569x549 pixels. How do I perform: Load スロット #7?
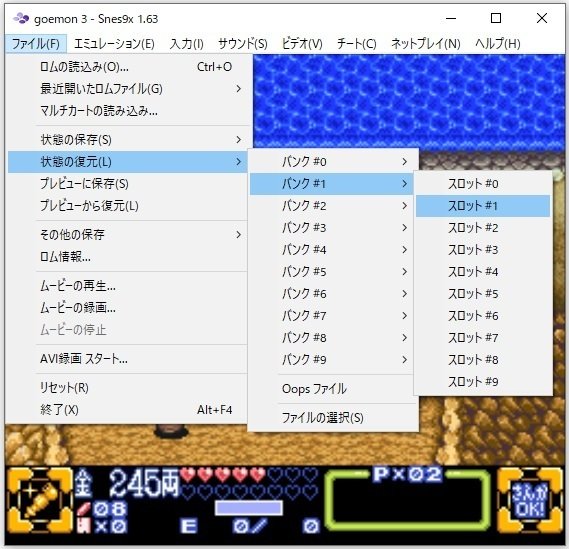tap(483, 338)
